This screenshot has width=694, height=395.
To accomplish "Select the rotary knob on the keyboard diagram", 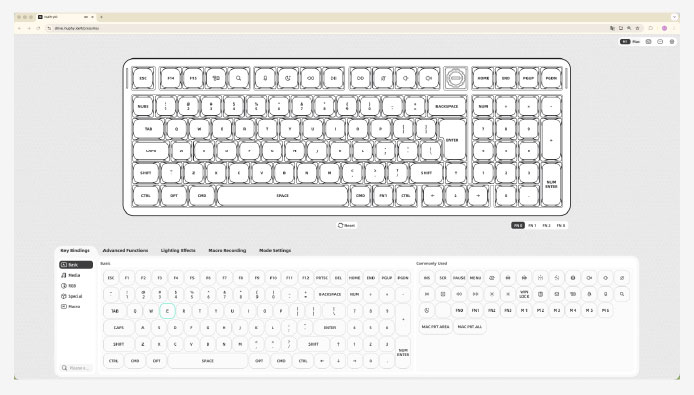I will (x=455, y=78).
